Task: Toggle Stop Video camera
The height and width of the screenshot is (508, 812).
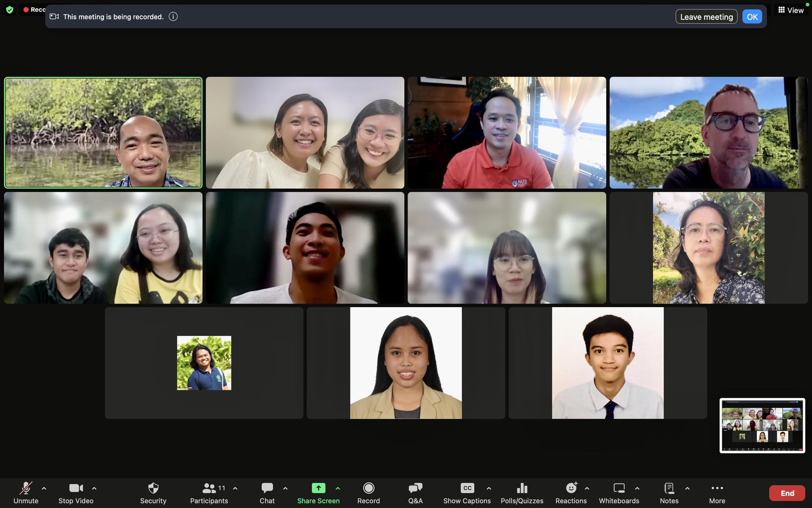Action: tap(76, 488)
